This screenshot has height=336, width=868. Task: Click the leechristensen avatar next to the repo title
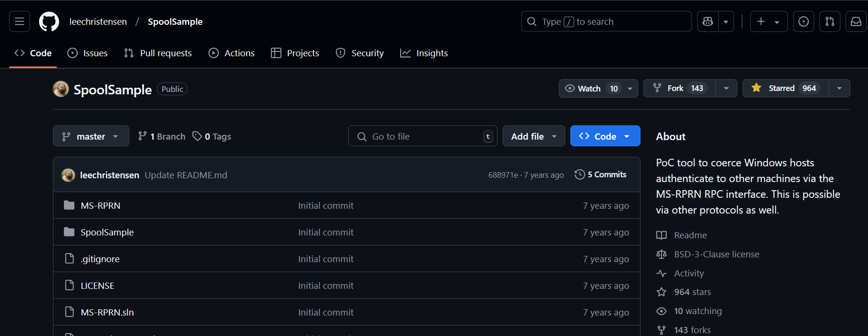(x=61, y=89)
